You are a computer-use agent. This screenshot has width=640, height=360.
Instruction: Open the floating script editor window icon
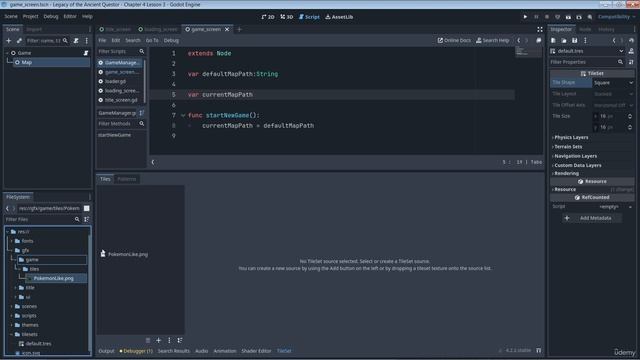click(538, 40)
